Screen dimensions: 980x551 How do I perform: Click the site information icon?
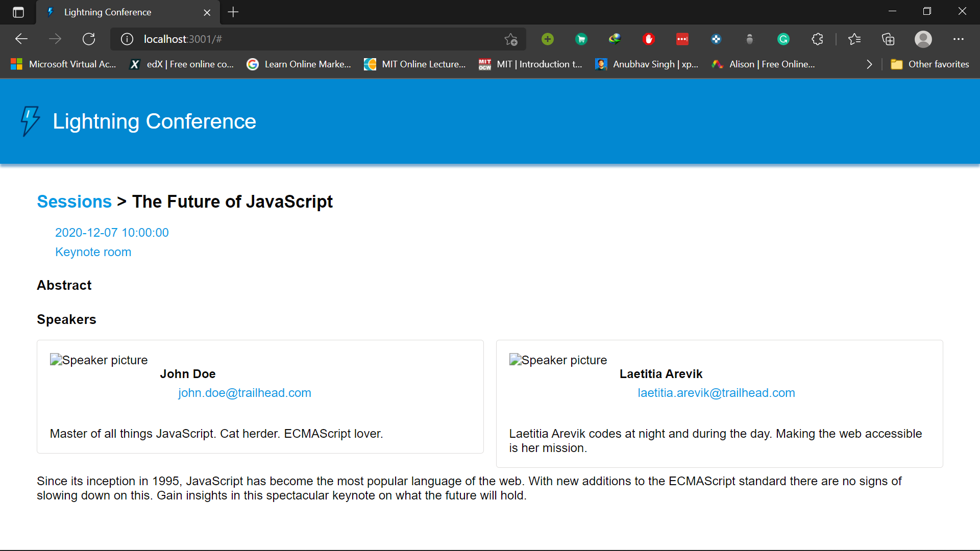pyautogui.click(x=127, y=39)
